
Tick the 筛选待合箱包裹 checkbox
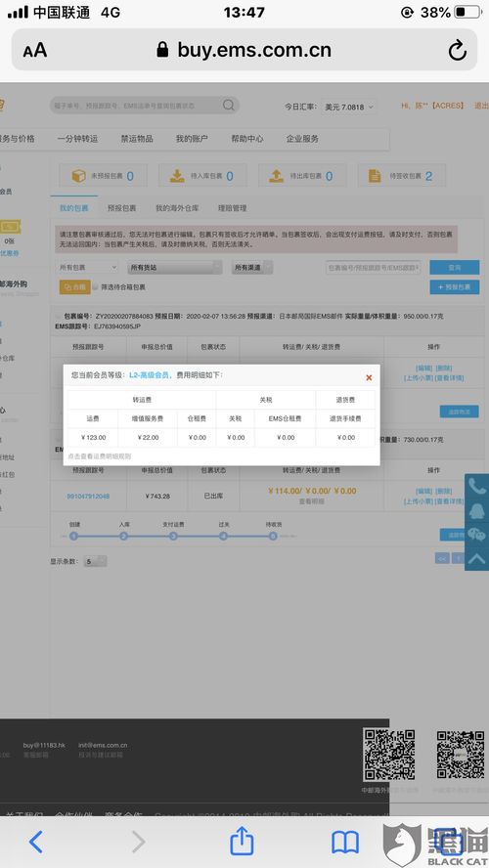pos(95,287)
